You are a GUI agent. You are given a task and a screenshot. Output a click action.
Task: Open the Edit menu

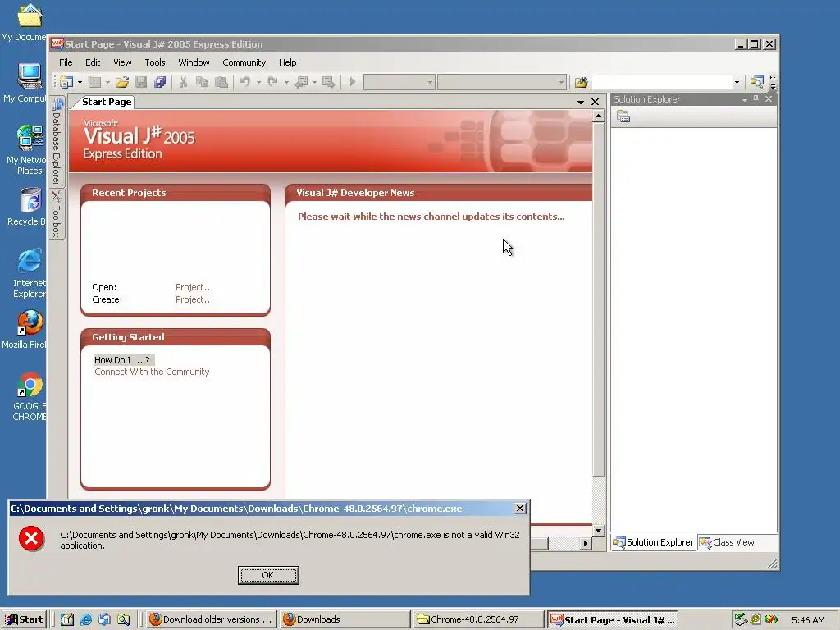point(93,62)
